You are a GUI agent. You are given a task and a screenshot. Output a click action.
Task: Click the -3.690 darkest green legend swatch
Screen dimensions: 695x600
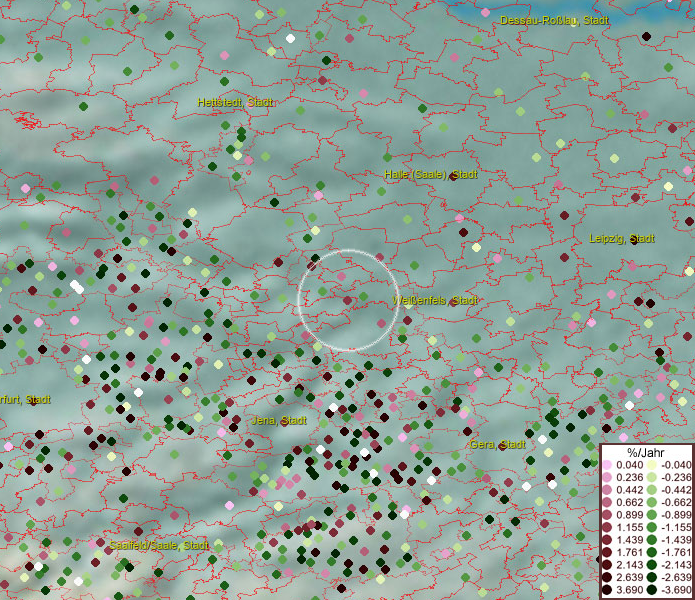point(652,590)
